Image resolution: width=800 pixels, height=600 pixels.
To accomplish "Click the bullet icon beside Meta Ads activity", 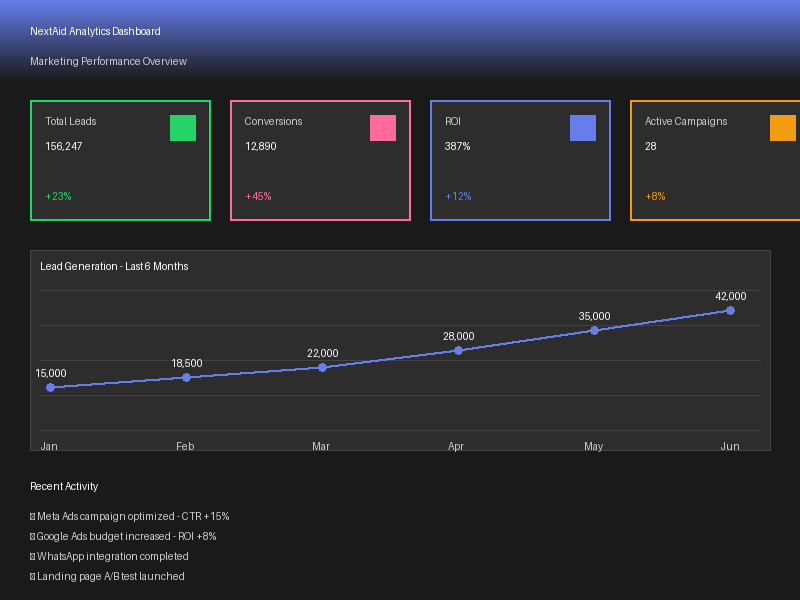I will click(31, 516).
